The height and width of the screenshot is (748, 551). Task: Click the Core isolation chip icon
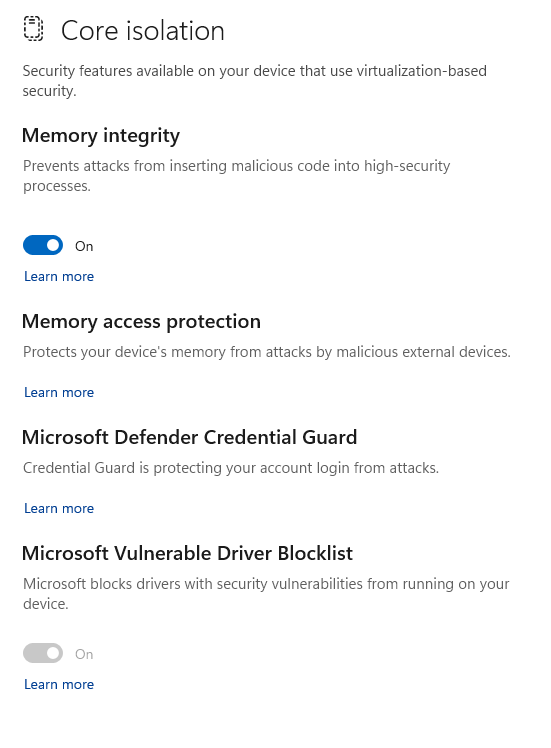pos(33,29)
